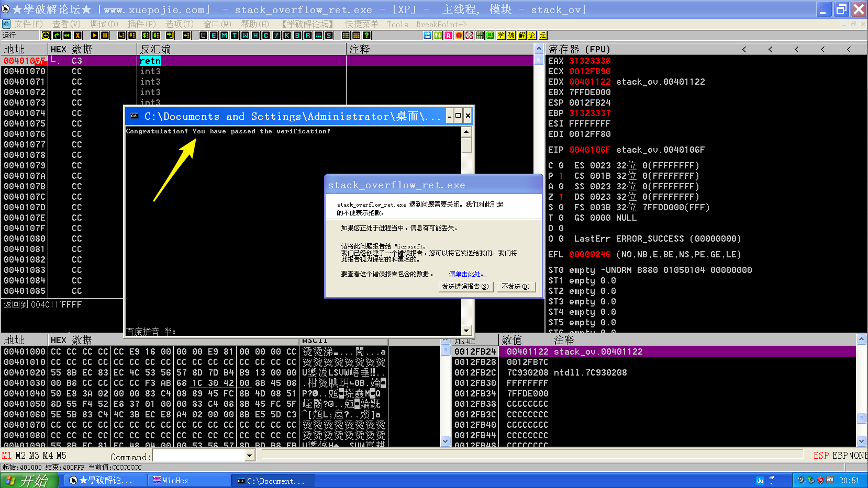Pause execution with the pause icon
This screenshot has height=488, width=868.
105,36
